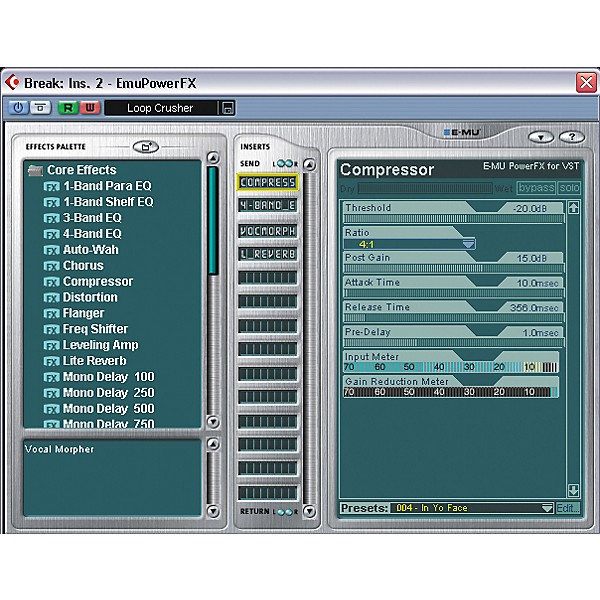Click the parameter panel scroll up arrow

coord(573,208)
